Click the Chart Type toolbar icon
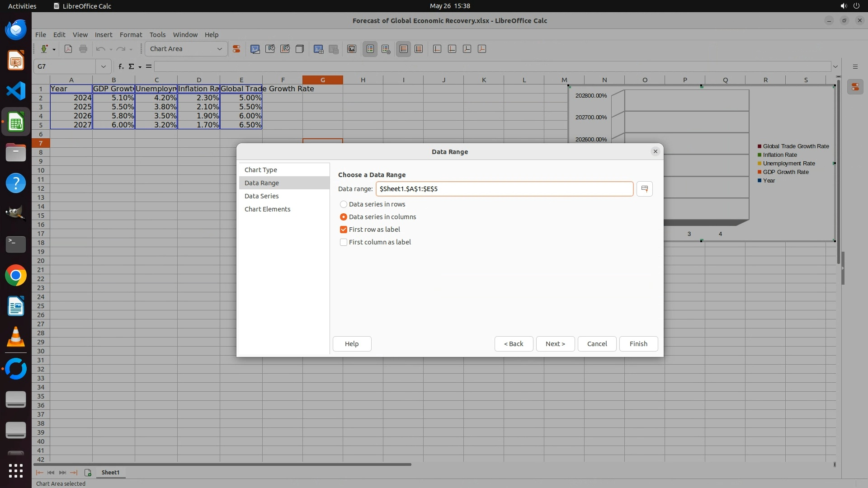 (255, 49)
